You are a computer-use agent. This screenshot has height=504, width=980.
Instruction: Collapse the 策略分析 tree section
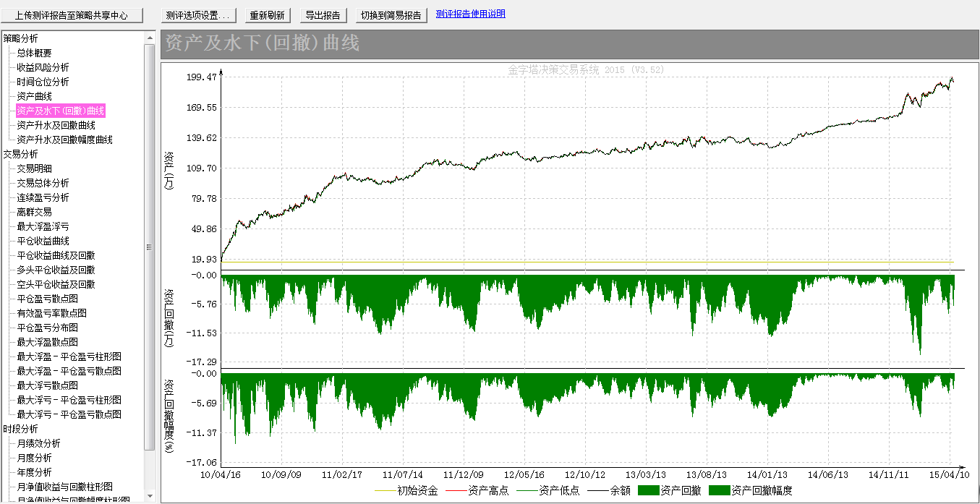[21, 38]
